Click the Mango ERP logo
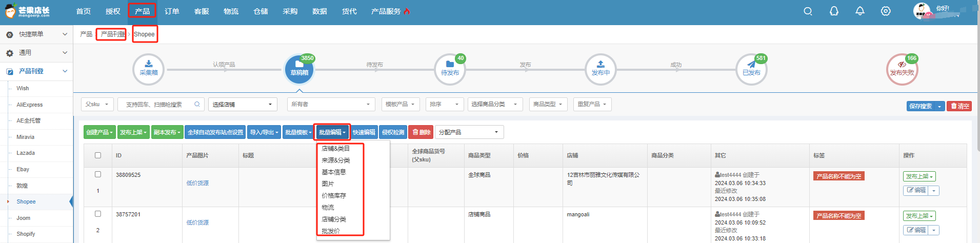Screen dimensions: 980x243 coord(27,11)
